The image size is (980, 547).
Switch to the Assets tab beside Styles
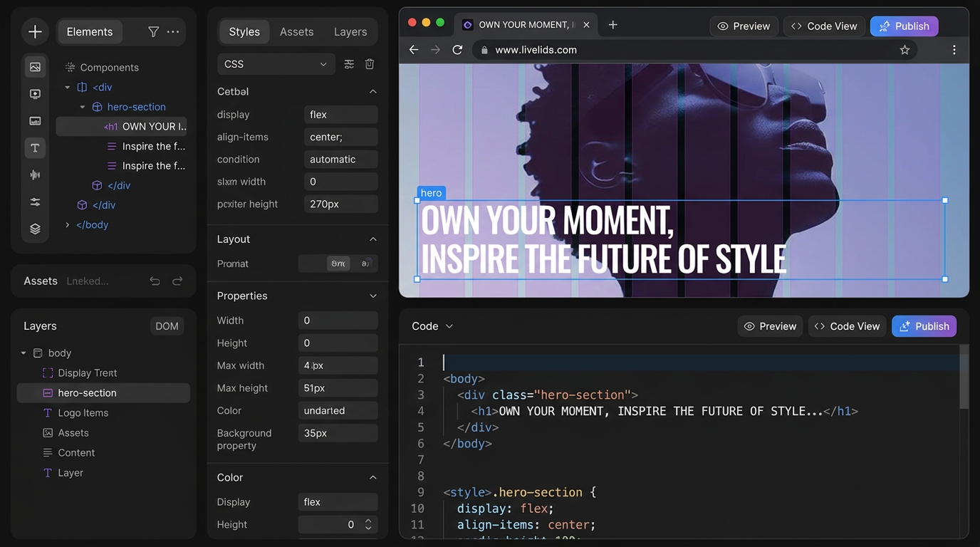click(x=296, y=32)
